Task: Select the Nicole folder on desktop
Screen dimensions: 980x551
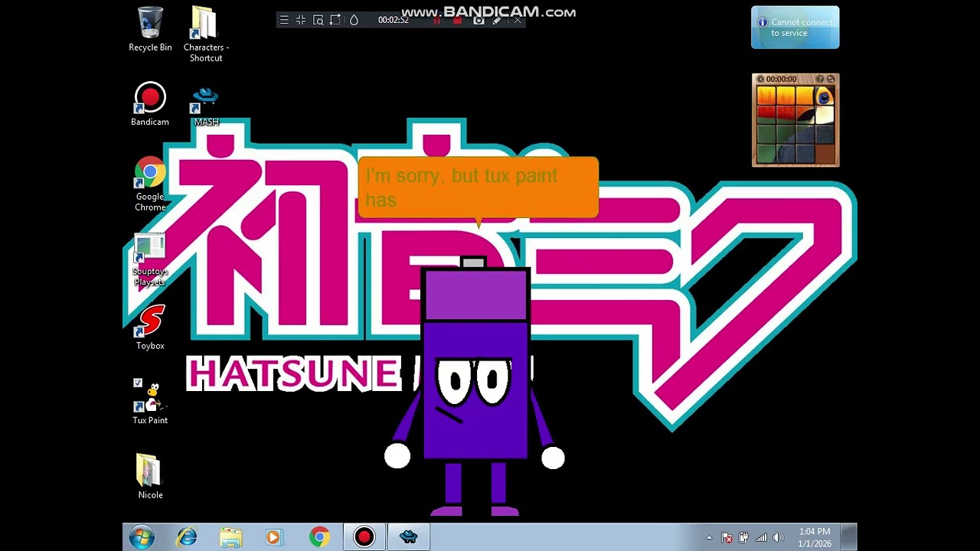Action: (150, 476)
